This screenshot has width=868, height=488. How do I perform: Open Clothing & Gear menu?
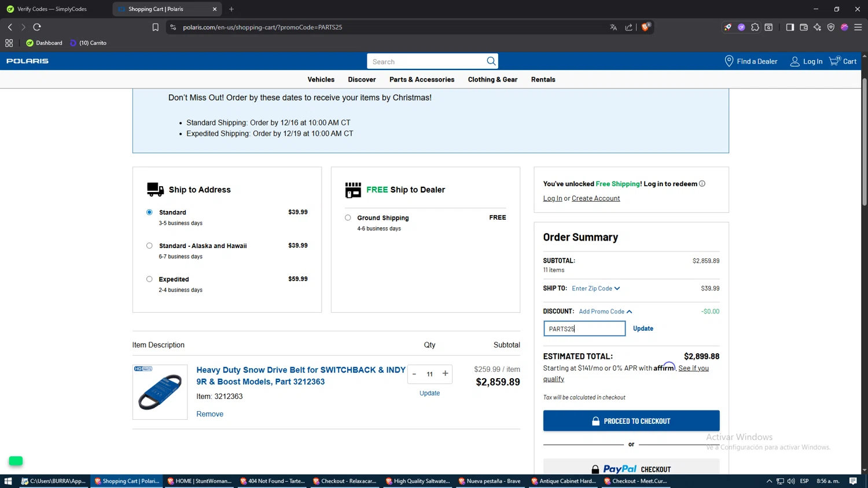(x=492, y=80)
